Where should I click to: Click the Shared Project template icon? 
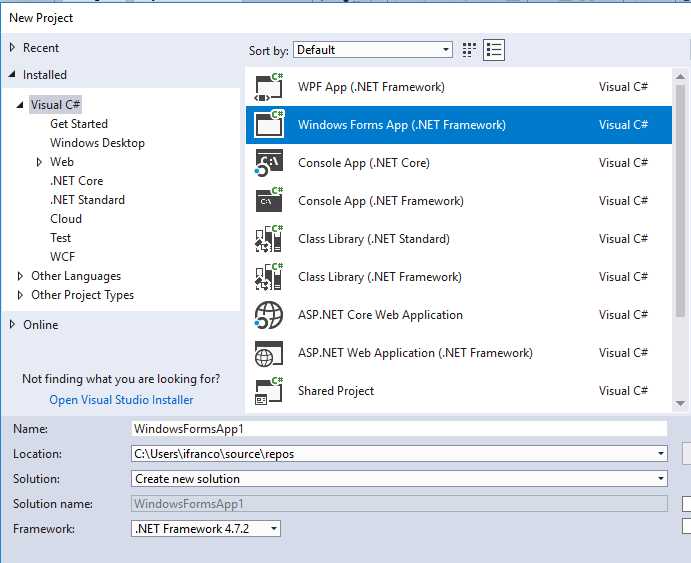tap(269, 391)
